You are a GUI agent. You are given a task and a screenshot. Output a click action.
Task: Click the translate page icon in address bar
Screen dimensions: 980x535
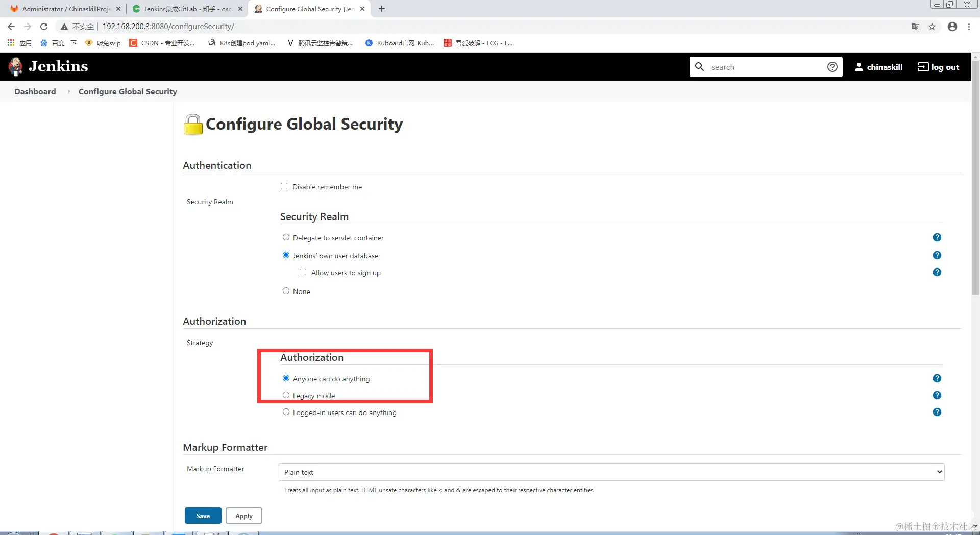click(x=916, y=27)
